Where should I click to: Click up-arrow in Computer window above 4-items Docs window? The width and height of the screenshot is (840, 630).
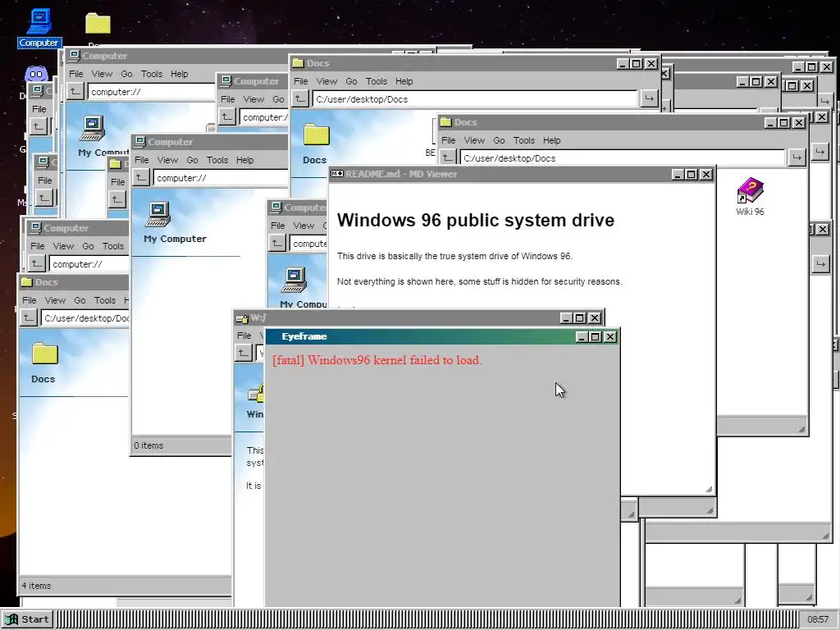(36, 263)
